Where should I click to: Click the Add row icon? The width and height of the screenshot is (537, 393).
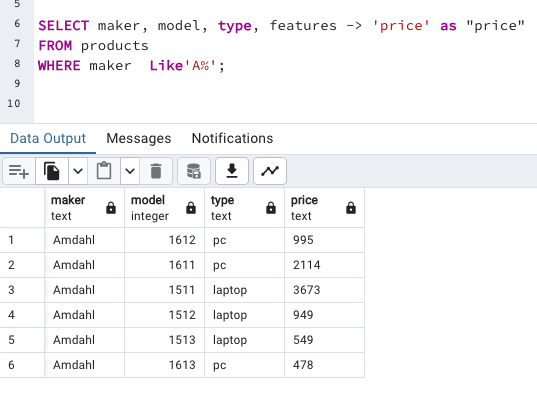pos(19,171)
